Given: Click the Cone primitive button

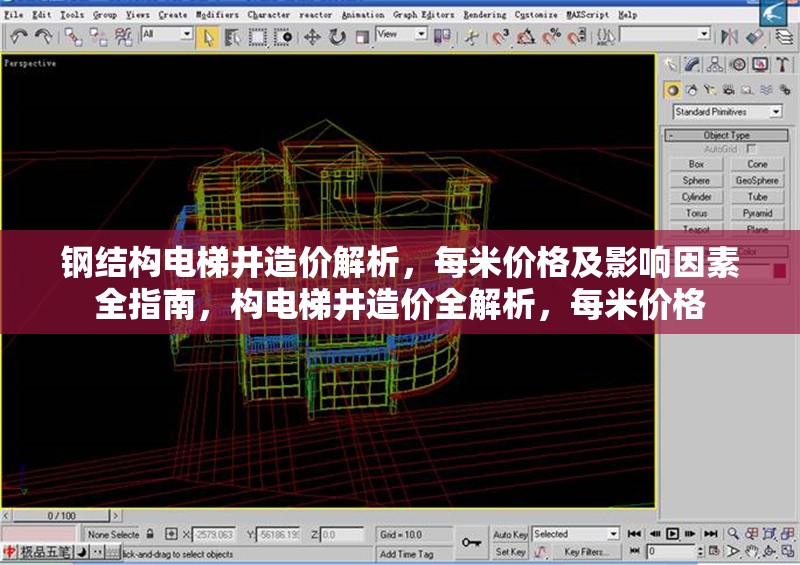Looking at the screenshot, I should 757,164.
